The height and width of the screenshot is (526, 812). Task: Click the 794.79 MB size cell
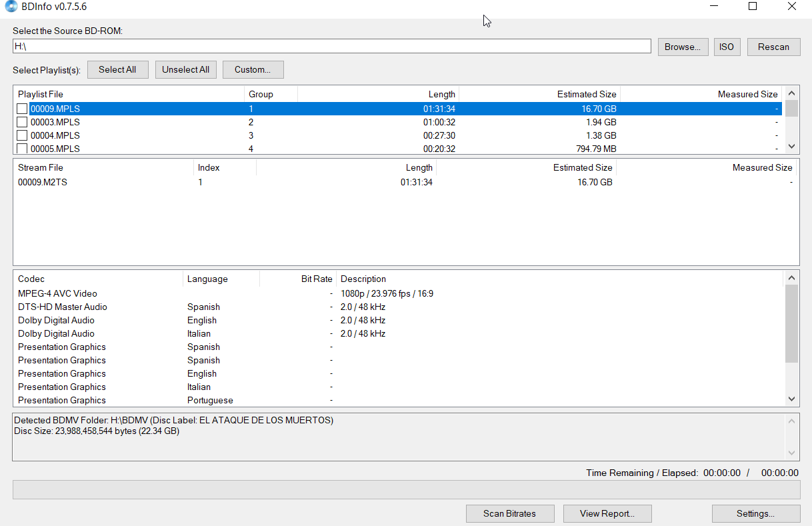596,149
